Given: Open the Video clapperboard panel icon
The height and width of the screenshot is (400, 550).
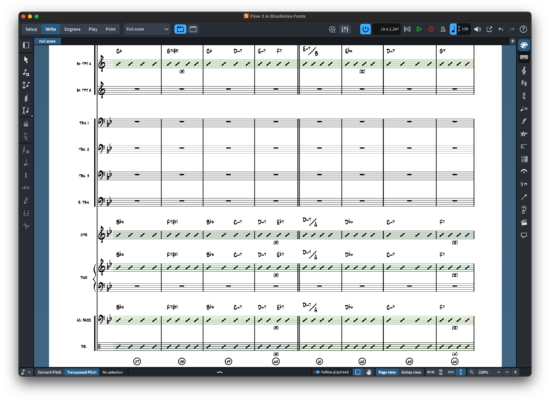Looking at the screenshot, I should click(524, 222).
